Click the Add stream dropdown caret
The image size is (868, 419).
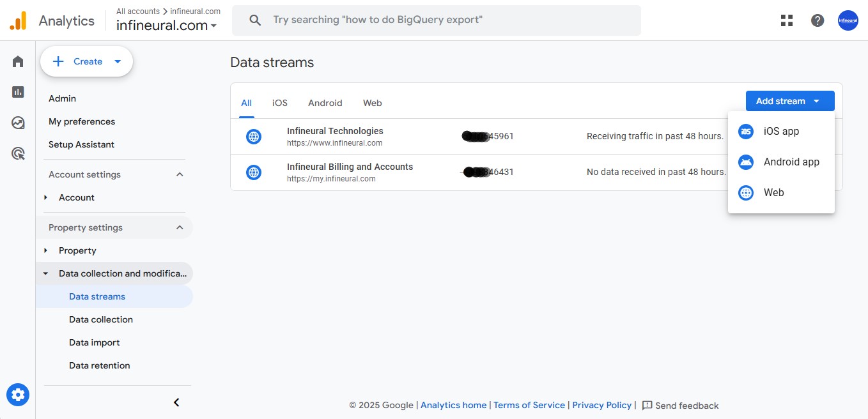tap(817, 101)
